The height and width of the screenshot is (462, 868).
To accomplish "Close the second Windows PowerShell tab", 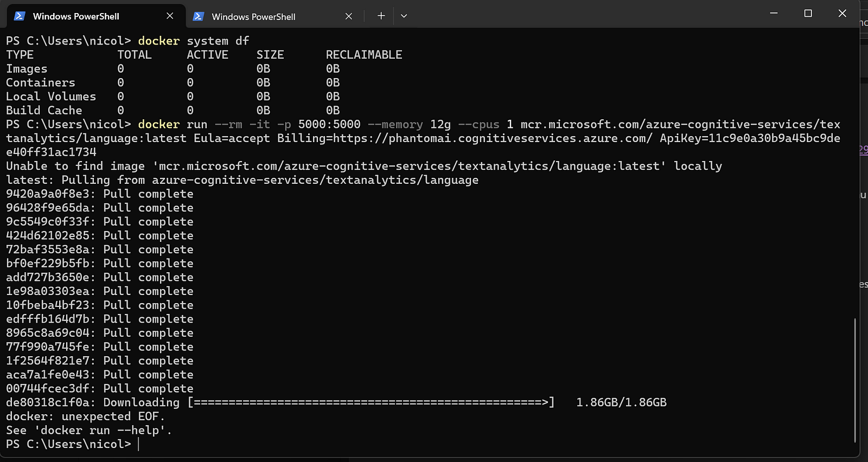I will coord(349,16).
